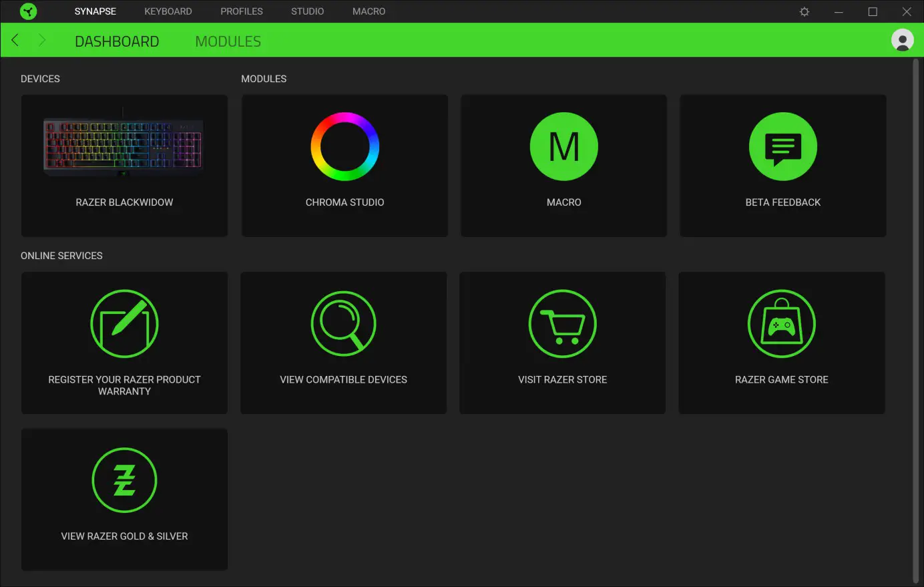Click the warranty registration pen icon
Image resolution: width=924 pixels, height=587 pixels.
click(x=124, y=323)
